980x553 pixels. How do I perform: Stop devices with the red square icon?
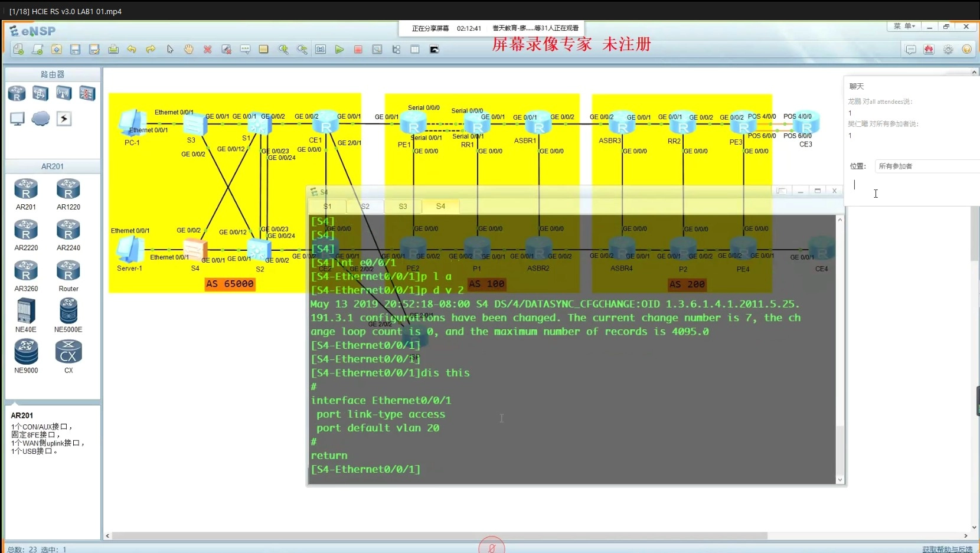[358, 50]
